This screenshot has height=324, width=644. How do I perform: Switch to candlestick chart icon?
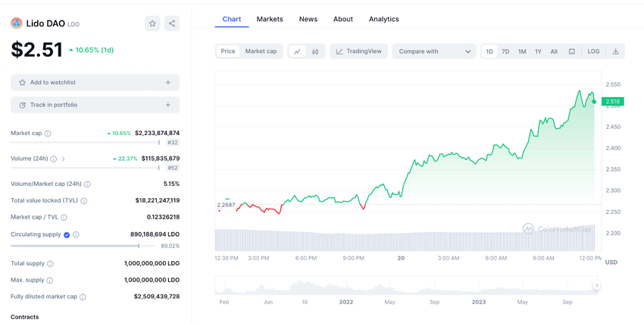[315, 52]
